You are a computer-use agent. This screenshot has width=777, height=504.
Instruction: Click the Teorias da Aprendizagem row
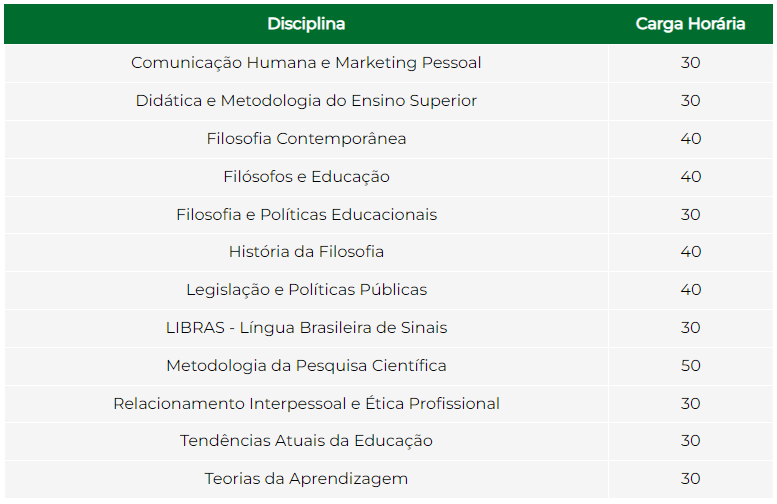[388, 479]
